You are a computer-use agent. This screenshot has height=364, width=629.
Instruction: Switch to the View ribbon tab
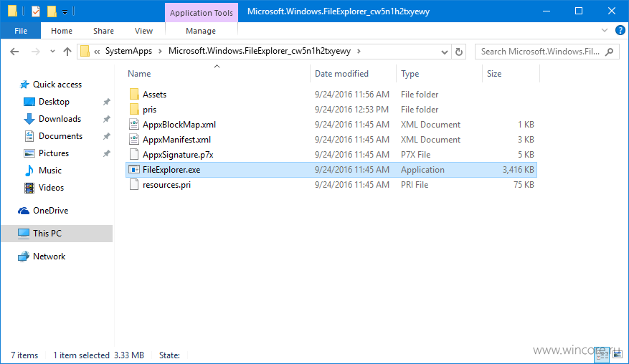143,31
